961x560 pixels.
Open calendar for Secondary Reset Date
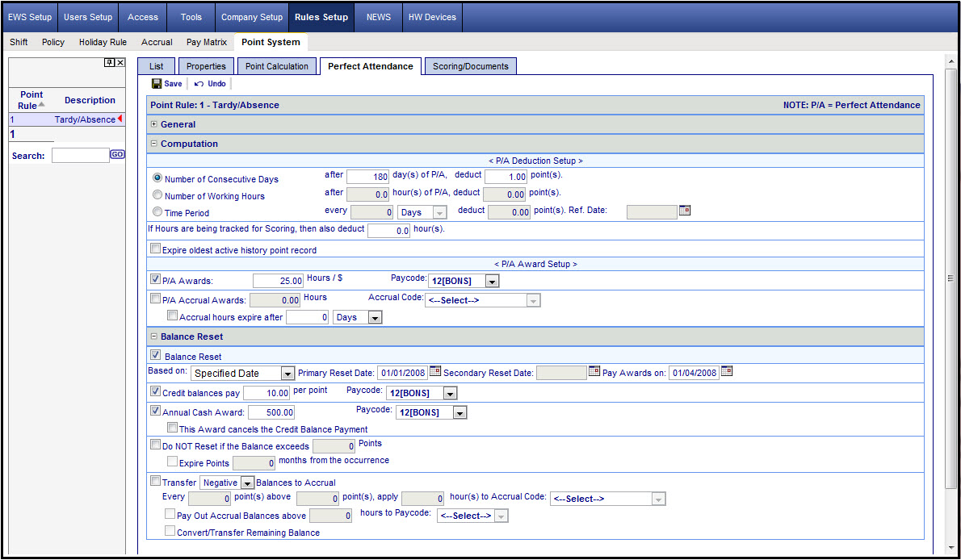pos(594,371)
